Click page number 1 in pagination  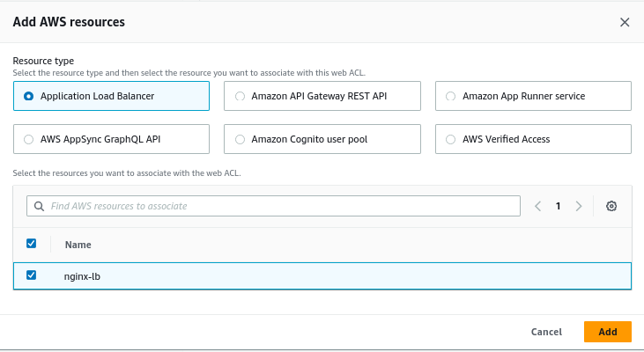pyautogui.click(x=558, y=206)
